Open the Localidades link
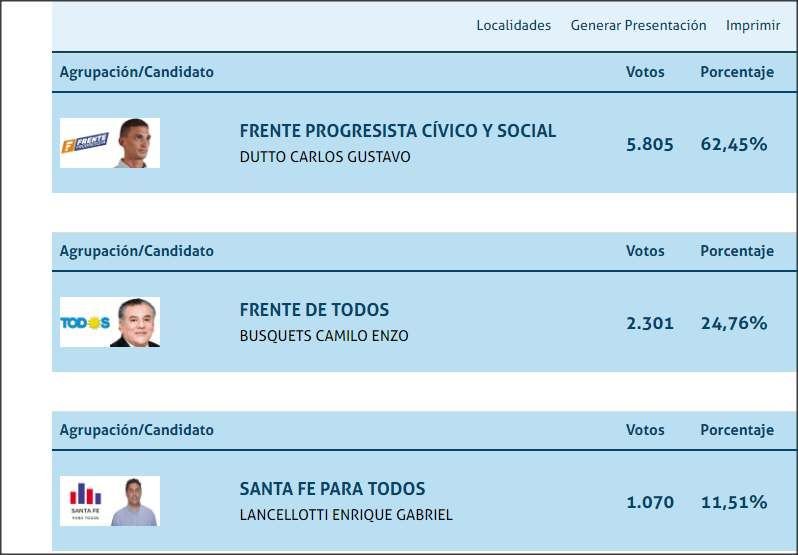 pyautogui.click(x=514, y=25)
